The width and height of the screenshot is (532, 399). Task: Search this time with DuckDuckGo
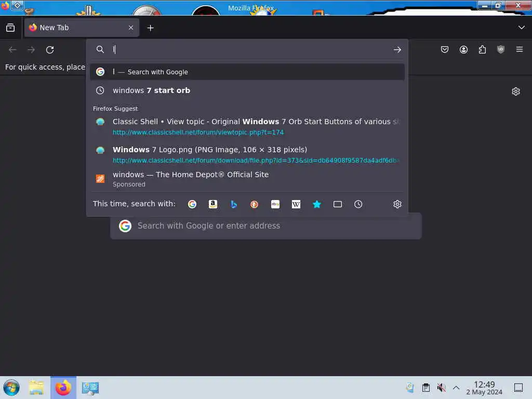click(255, 204)
